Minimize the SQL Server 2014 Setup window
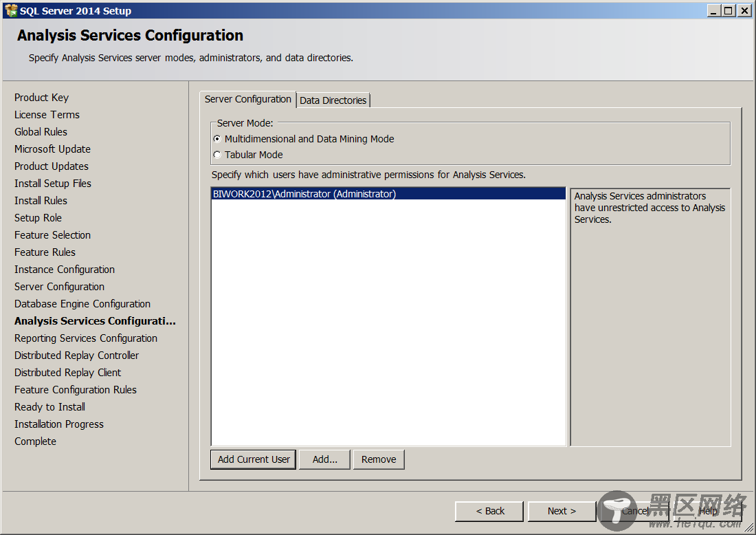 pos(714,10)
